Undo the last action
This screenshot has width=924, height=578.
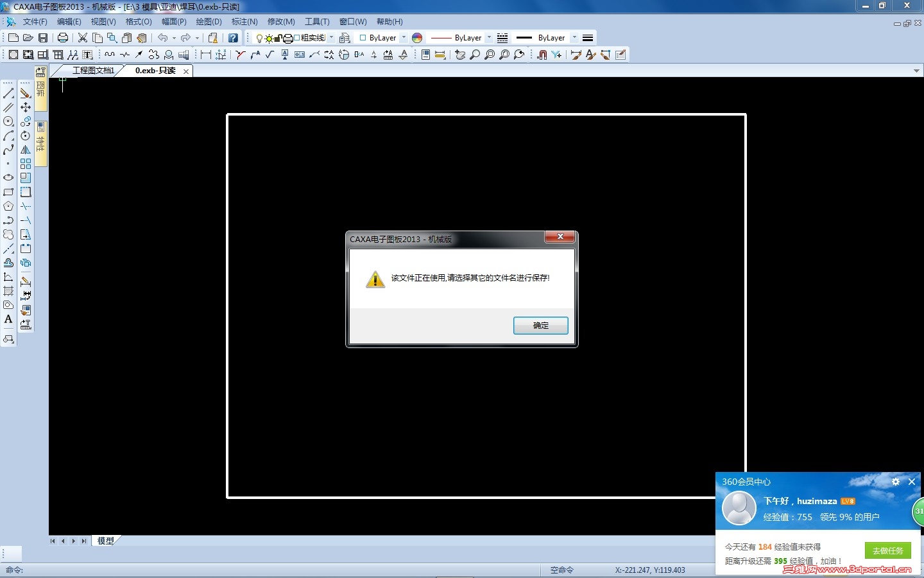pos(163,38)
